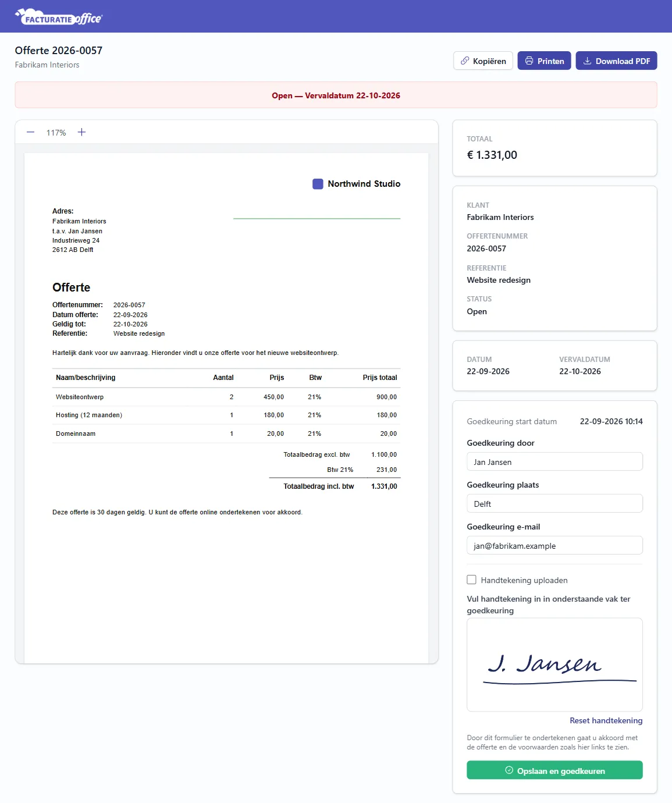
Task: Copy the quote link with Kopiëren
Action: [483, 61]
